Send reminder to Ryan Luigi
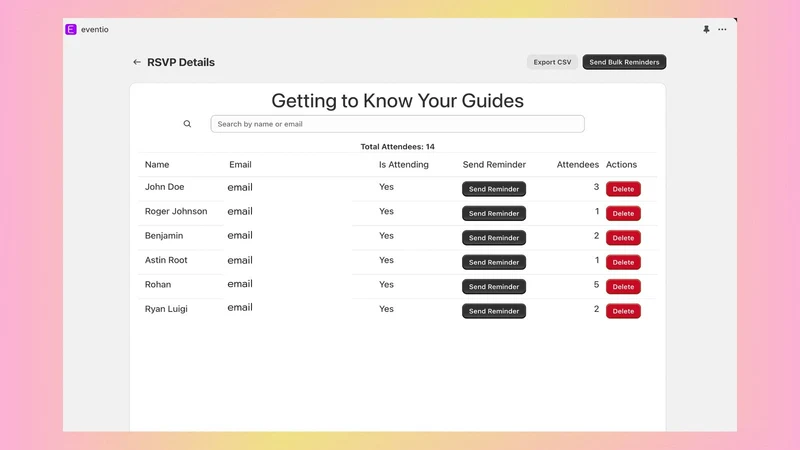The height and width of the screenshot is (450, 800). point(494,311)
